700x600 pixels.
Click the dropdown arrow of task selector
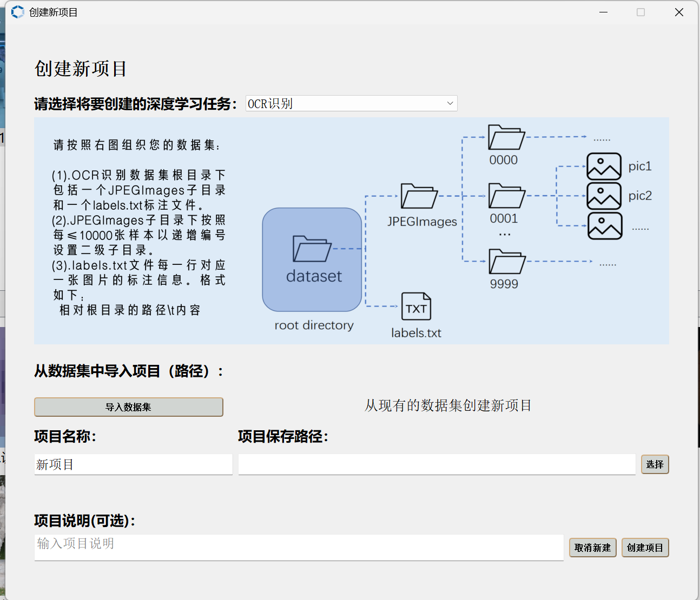(x=450, y=103)
